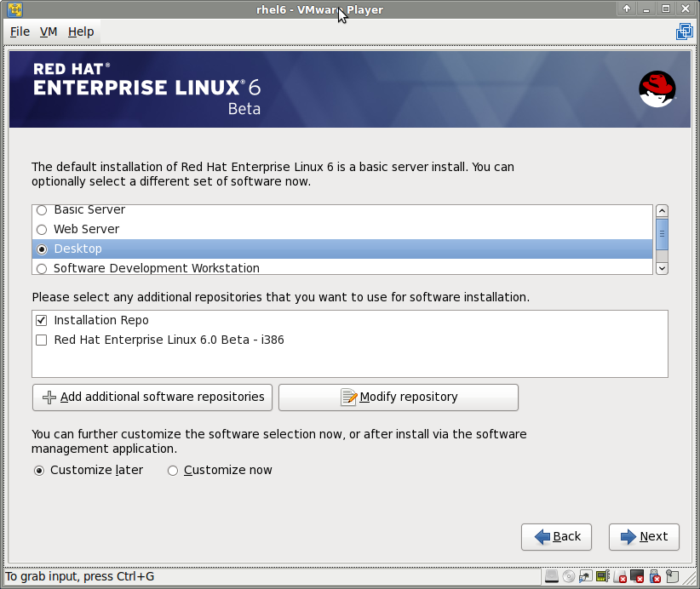Click the window resize grip corner
Image resolution: width=700 pixels, height=589 pixels.
(x=689, y=577)
